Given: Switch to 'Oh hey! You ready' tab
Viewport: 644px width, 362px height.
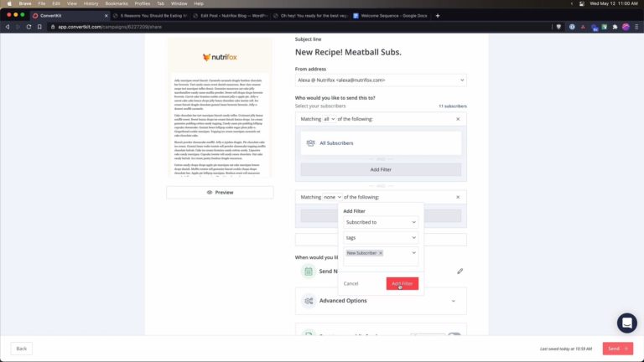Looking at the screenshot, I should click(310, 16).
